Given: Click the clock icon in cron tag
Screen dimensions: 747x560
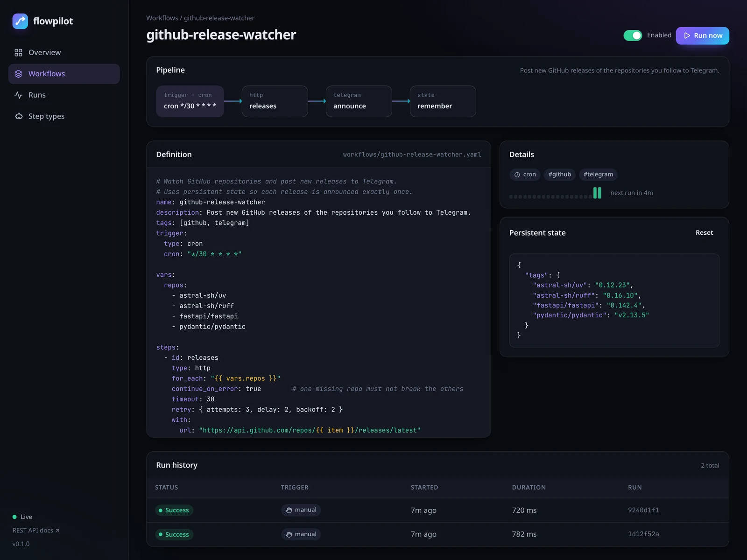Looking at the screenshot, I should click(517, 175).
